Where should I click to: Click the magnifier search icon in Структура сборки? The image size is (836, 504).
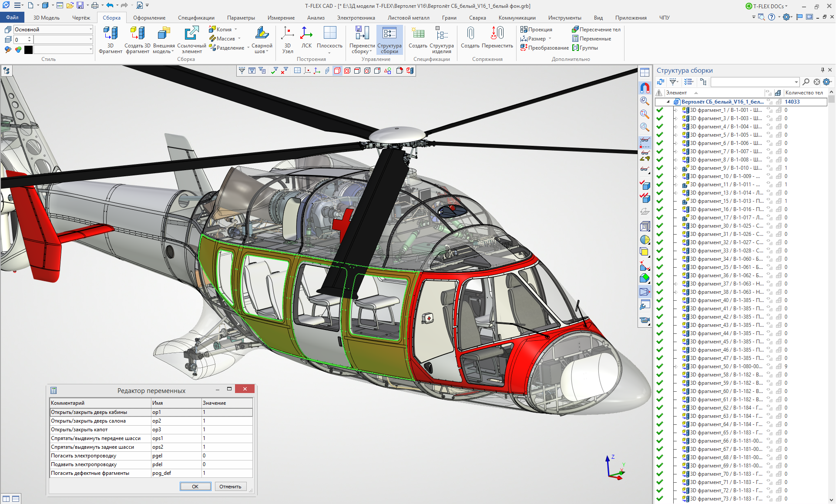pyautogui.click(x=806, y=82)
